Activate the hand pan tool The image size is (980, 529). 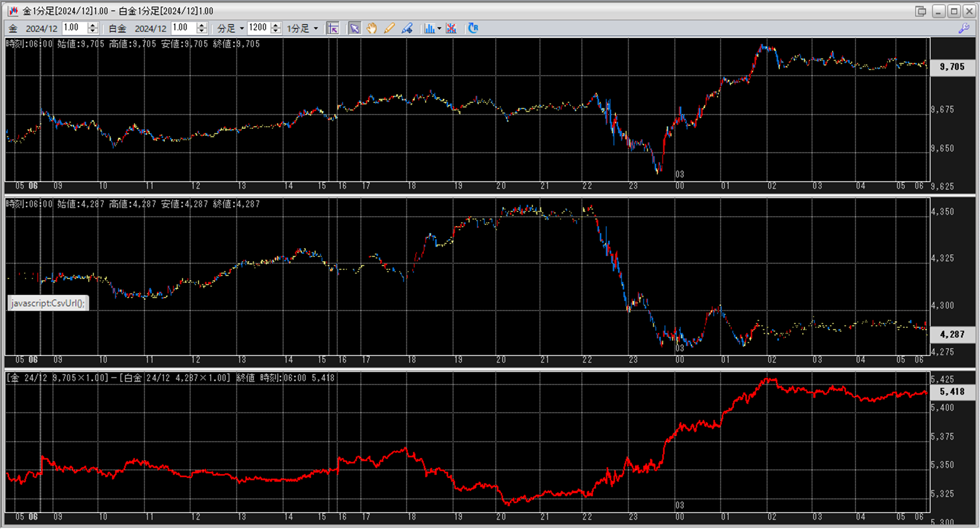pyautogui.click(x=372, y=28)
